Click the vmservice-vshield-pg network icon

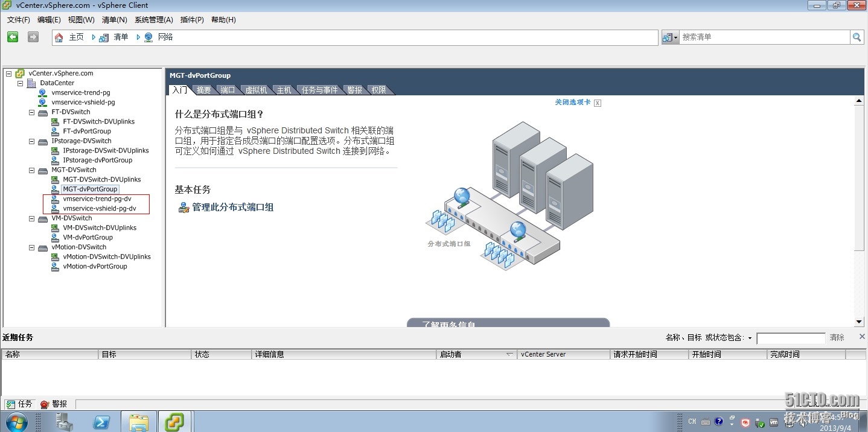click(x=42, y=103)
